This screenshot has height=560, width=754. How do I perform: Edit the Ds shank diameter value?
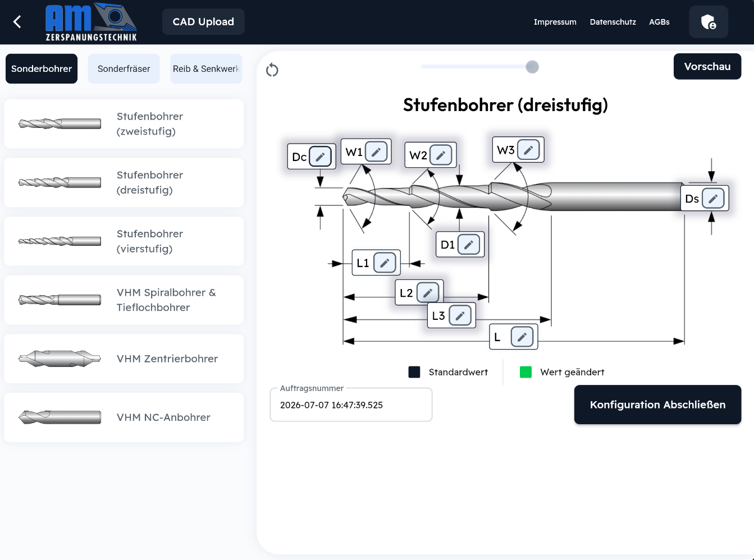coord(713,198)
